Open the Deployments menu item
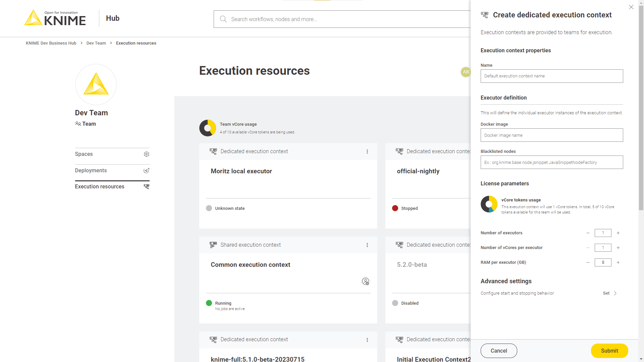This screenshot has width=644, height=362. click(x=112, y=171)
